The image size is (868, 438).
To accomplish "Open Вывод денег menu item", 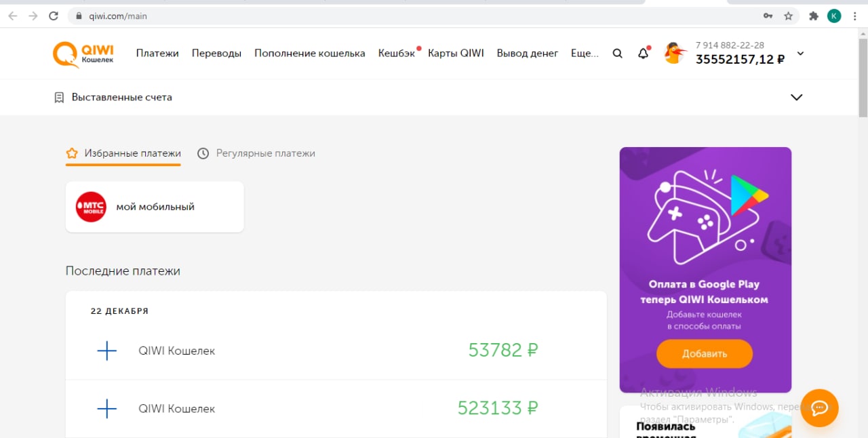I will click(x=528, y=54).
